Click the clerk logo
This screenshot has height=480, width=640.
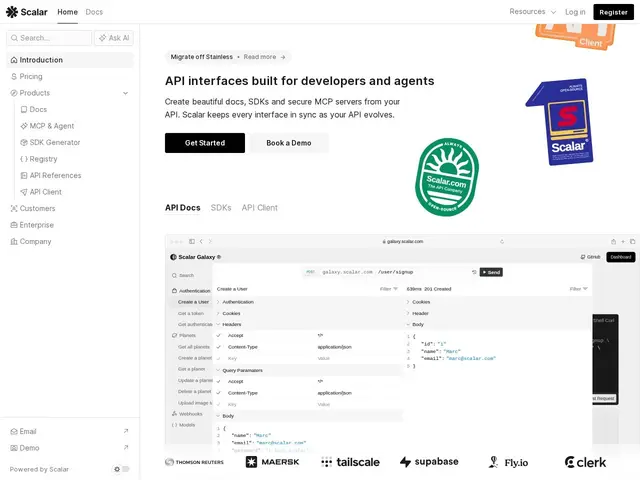(x=585, y=462)
